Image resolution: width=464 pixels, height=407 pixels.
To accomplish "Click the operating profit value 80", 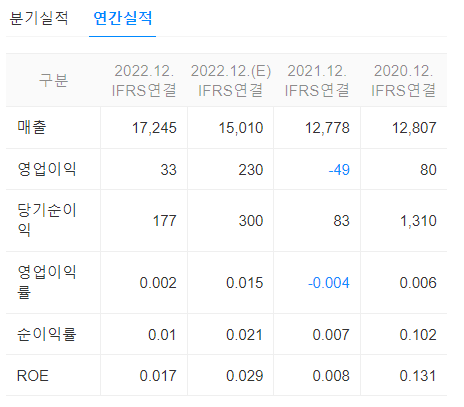I will pos(428,169).
